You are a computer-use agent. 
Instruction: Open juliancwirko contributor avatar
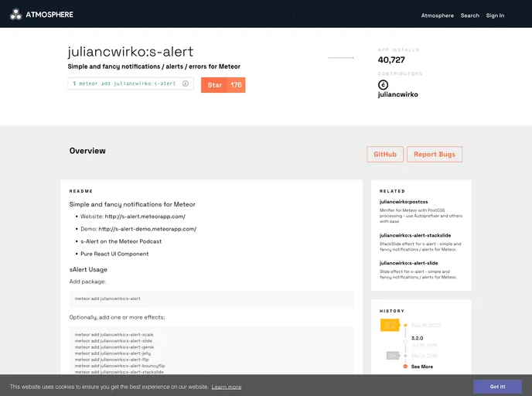tap(383, 85)
